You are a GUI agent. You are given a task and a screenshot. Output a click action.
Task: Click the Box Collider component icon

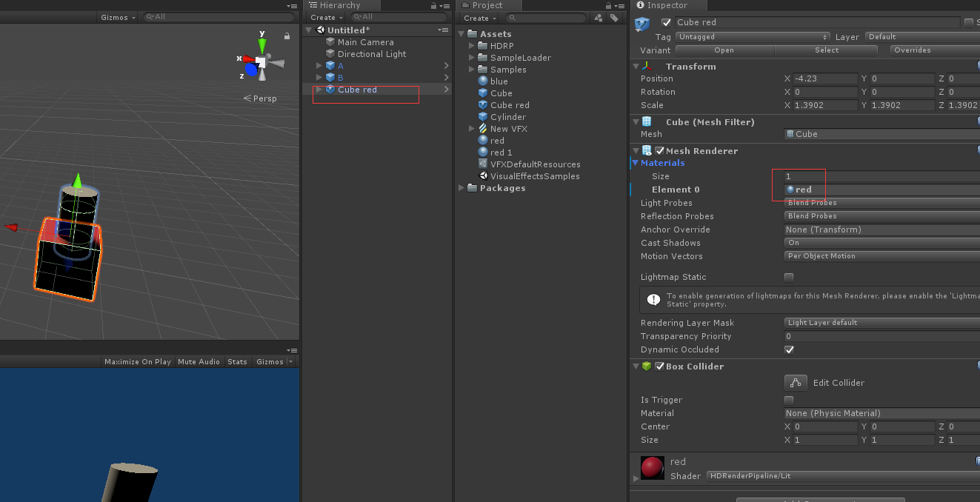click(647, 366)
